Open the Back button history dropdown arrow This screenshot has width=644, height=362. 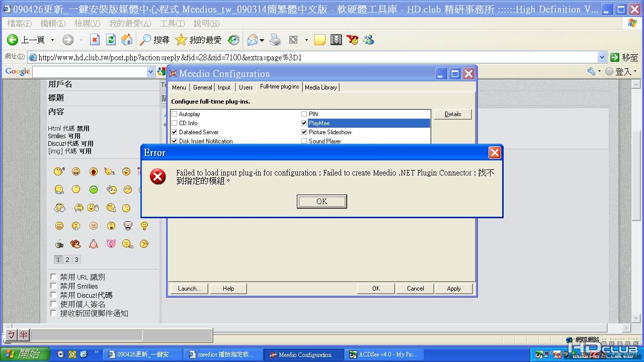pos(52,40)
